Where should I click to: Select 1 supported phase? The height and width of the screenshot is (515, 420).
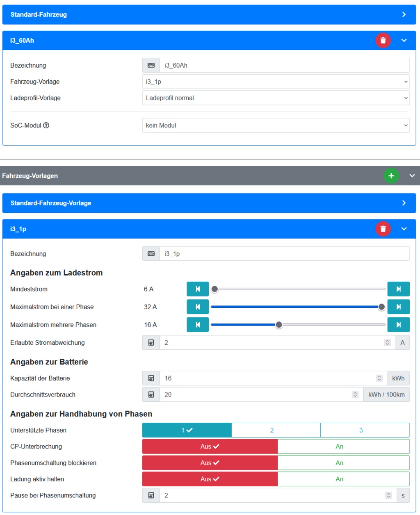coord(187,430)
